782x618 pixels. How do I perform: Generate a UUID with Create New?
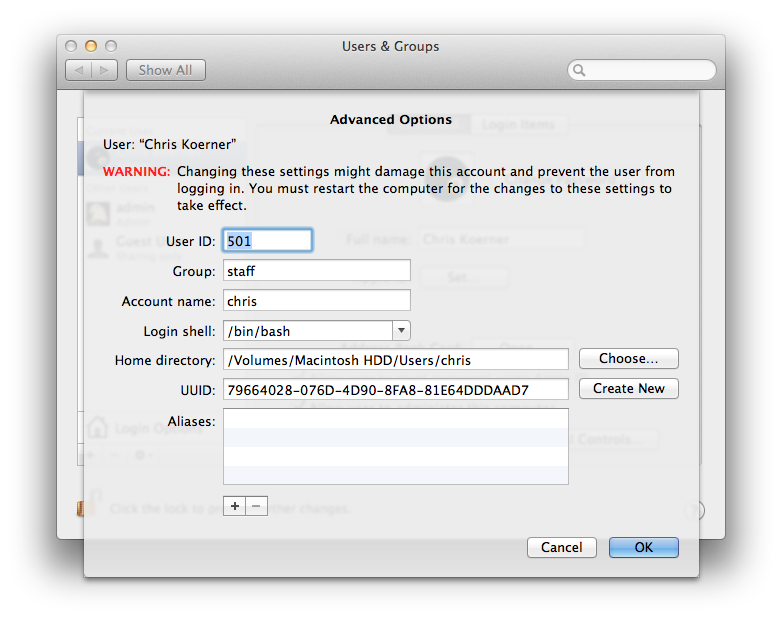point(628,389)
